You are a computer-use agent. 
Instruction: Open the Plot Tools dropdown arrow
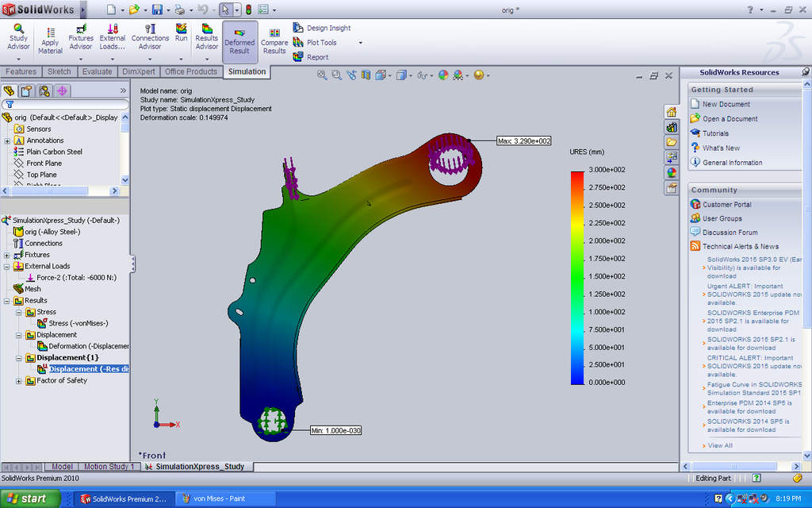pos(361,43)
